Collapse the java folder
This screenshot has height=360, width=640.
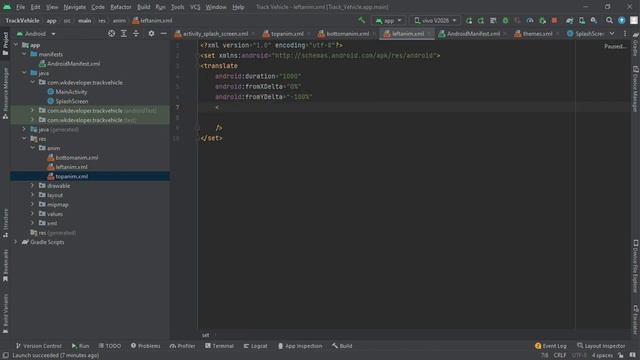tap(24, 73)
